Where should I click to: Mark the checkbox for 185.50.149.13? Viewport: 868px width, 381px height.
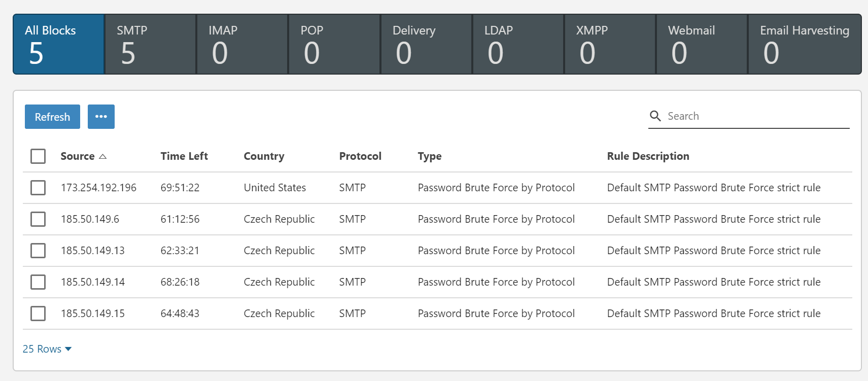[38, 251]
